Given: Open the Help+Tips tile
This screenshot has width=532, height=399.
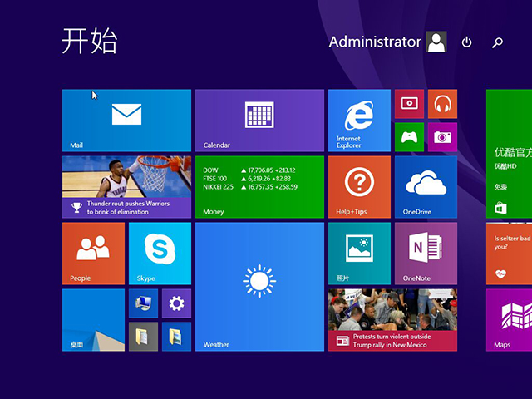Looking at the screenshot, I should coord(359,187).
